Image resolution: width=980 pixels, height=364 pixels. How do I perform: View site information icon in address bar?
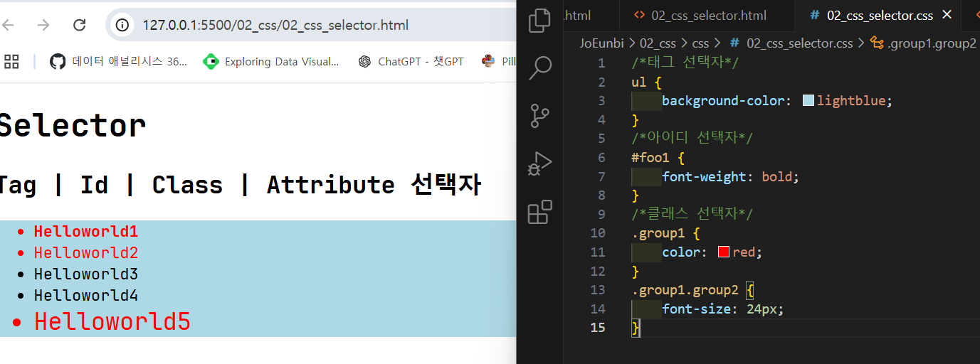pos(123,26)
